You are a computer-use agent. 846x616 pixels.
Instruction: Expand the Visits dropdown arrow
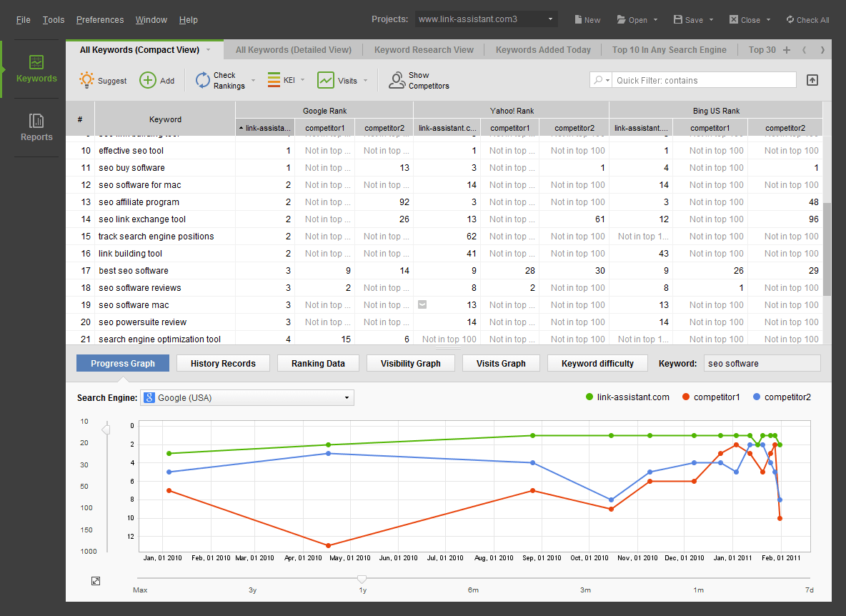[x=365, y=80]
